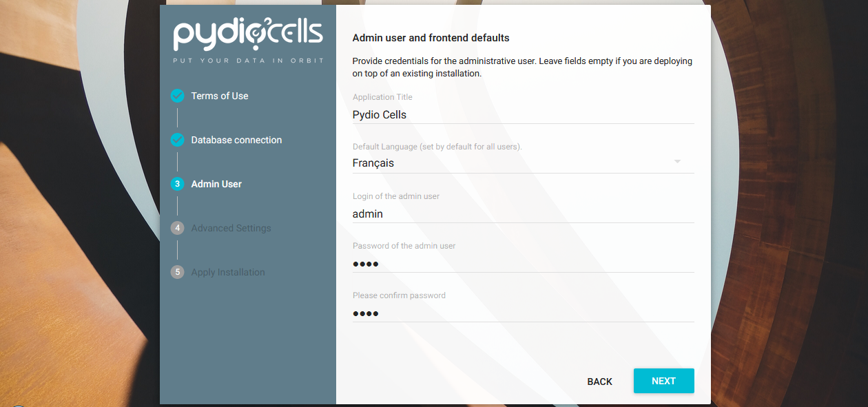Image resolution: width=868 pixels, height=407 pixels.
Task: Return to the Database connection step
Action: point(236,140)
